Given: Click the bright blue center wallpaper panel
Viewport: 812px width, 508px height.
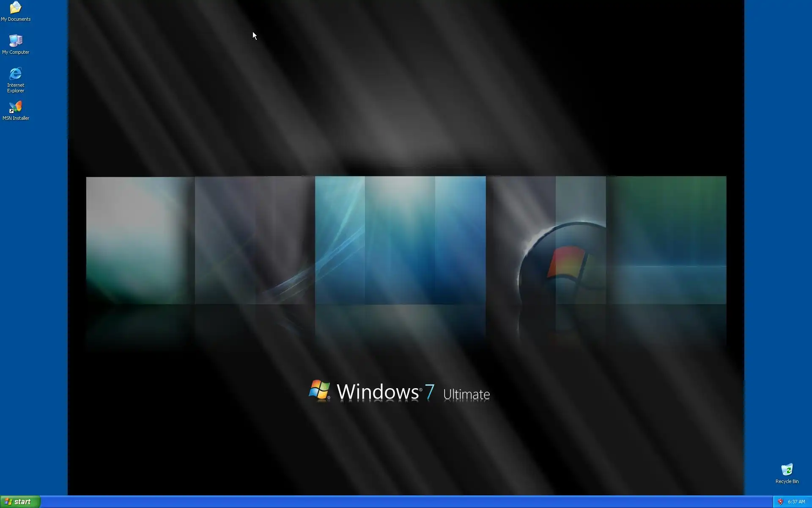Looking at the screenshot, I should coord(400,239).
